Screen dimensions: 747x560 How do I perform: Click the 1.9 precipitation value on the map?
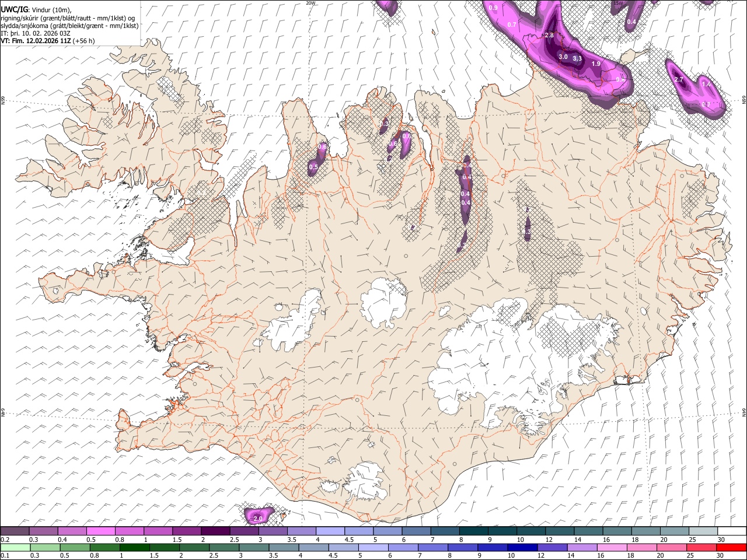point(596,64)
